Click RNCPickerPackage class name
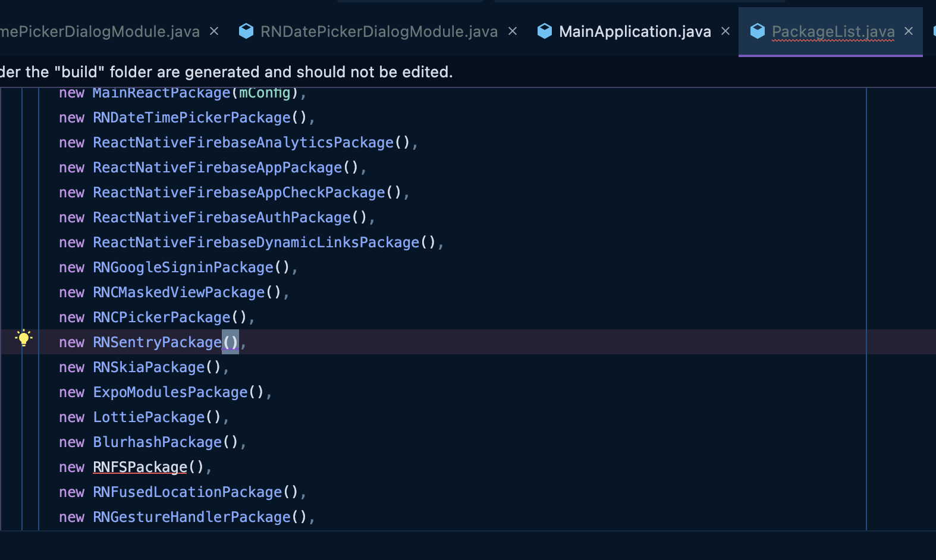Viewport: 936px width, 560px height. click(x=162, y=317)
